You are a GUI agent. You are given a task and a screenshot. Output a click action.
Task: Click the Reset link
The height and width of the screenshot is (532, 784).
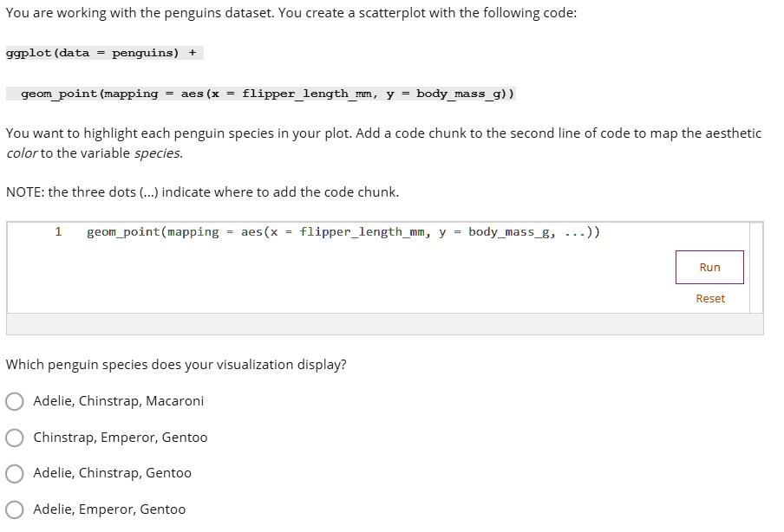709,298
